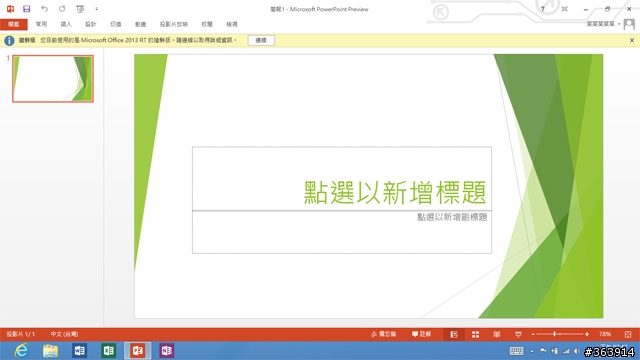Switch to Reading view

click(x=497, y=334)
